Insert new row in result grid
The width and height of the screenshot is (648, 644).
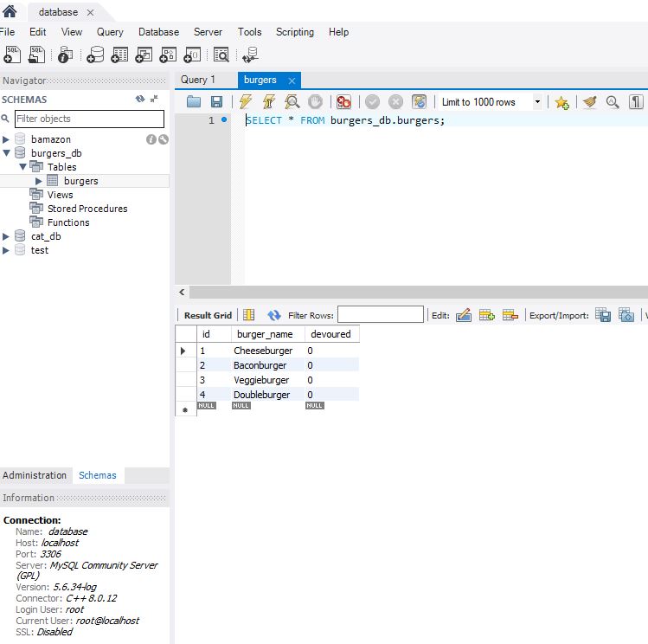point(487,315)
